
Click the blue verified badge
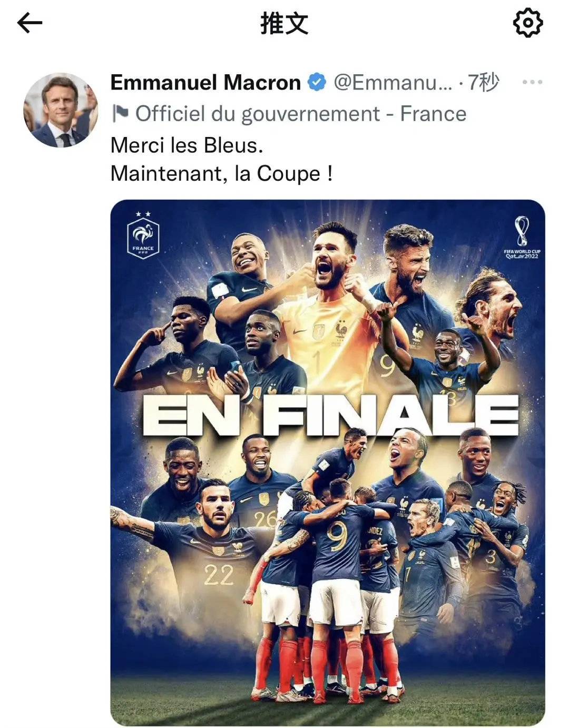pos(317,82)
